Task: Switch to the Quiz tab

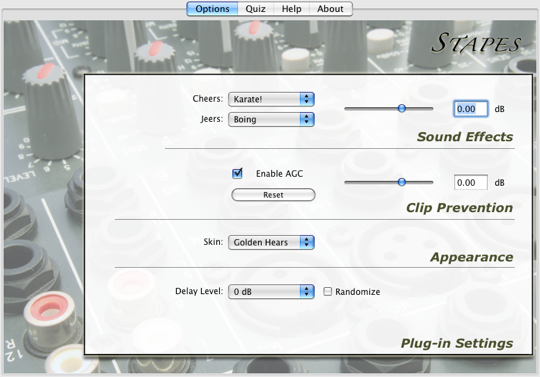Action: click(256, 9)
